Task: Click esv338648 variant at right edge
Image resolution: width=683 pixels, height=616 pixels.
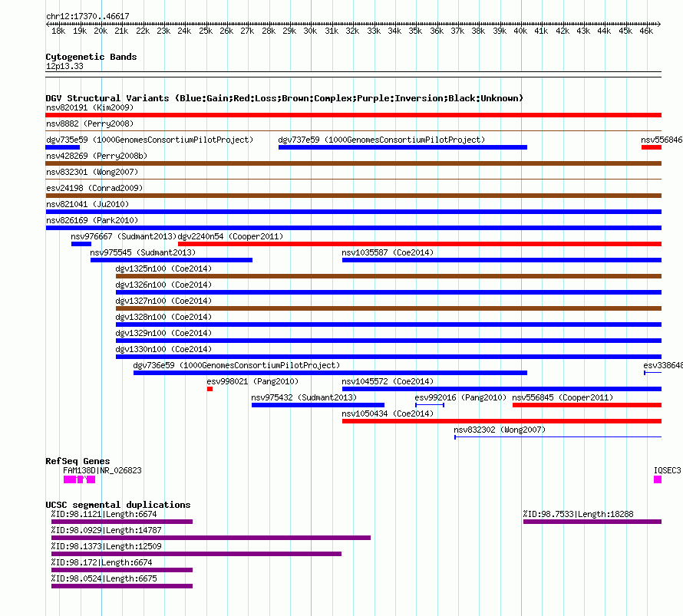Action: click(x=652, y=373)
